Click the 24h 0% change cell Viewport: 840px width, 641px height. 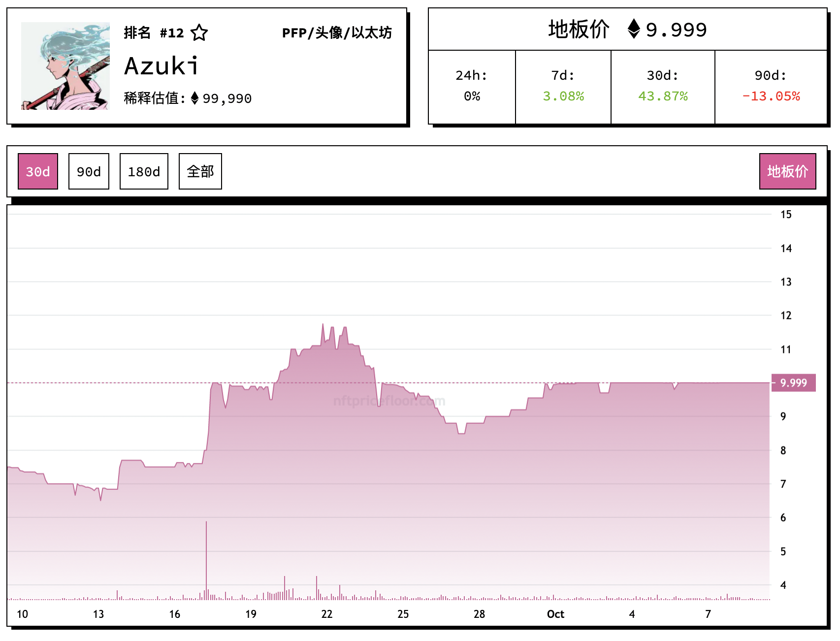(472, 87)
